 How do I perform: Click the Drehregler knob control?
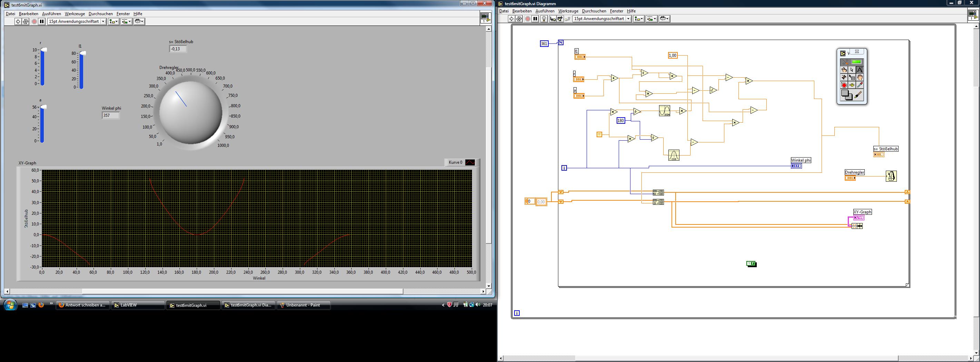[190, 112]
